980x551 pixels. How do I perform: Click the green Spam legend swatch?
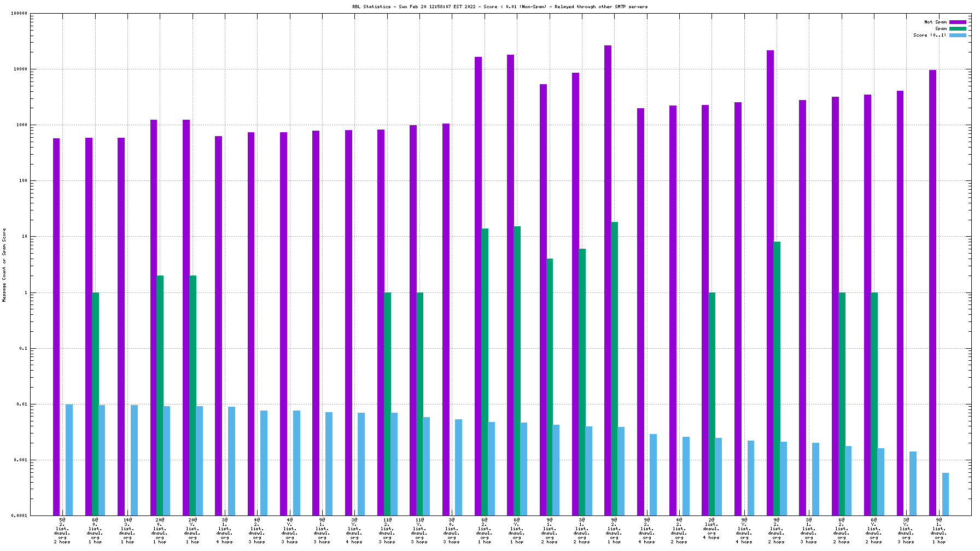958,29
